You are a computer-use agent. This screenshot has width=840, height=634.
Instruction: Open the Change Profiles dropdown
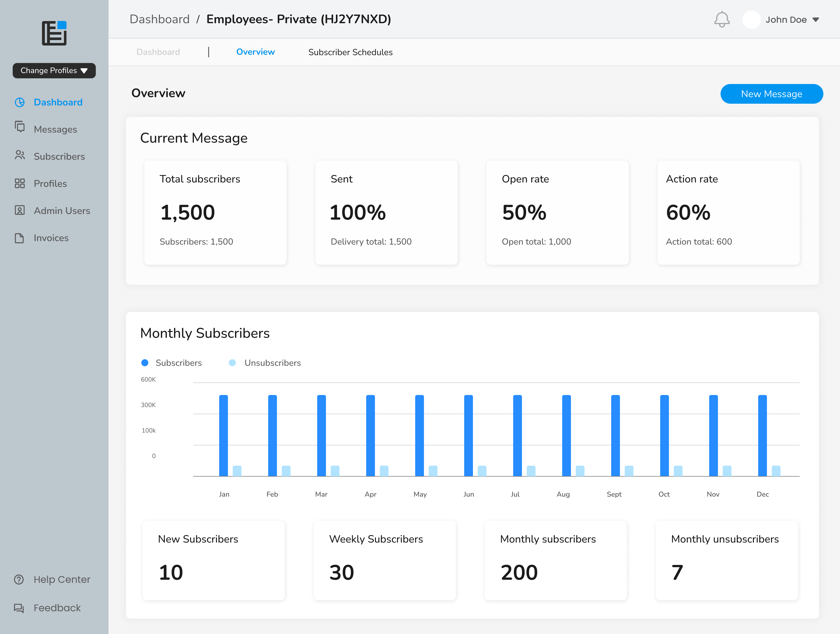coord(54,71)
